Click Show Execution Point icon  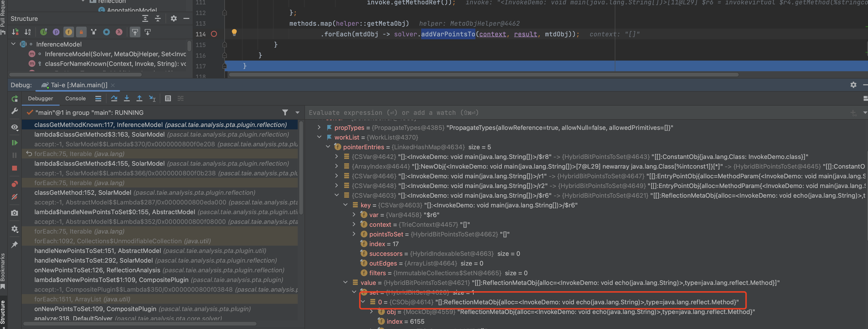98,98
